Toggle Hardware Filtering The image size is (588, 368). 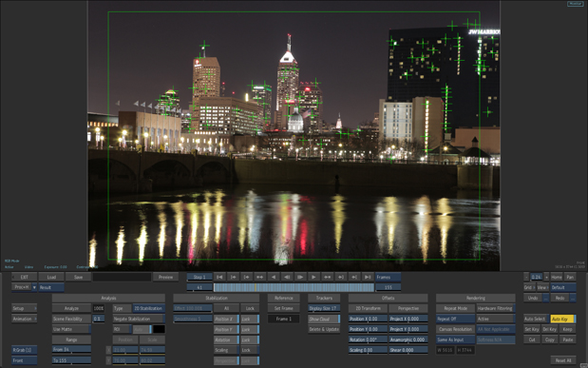pyautogui.click(x=496, y=308)
